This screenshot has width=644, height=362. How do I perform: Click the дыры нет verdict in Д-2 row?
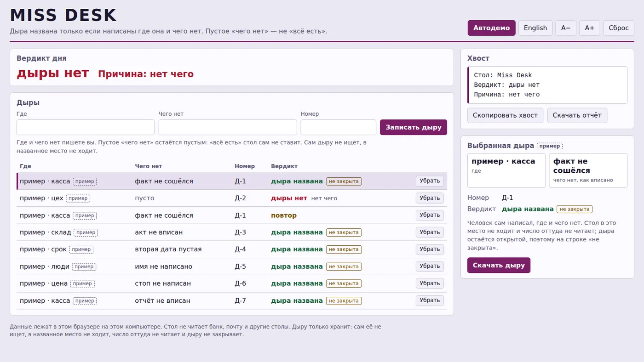[x=289, y=198]
